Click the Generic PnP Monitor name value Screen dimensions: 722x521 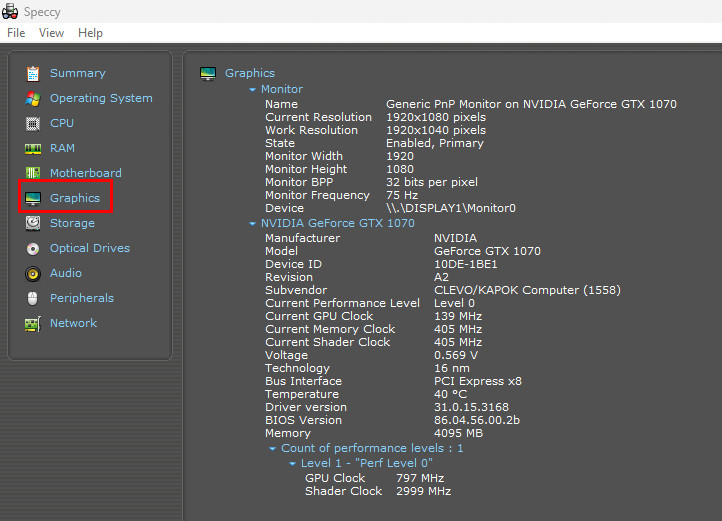(x=531, y=104)
